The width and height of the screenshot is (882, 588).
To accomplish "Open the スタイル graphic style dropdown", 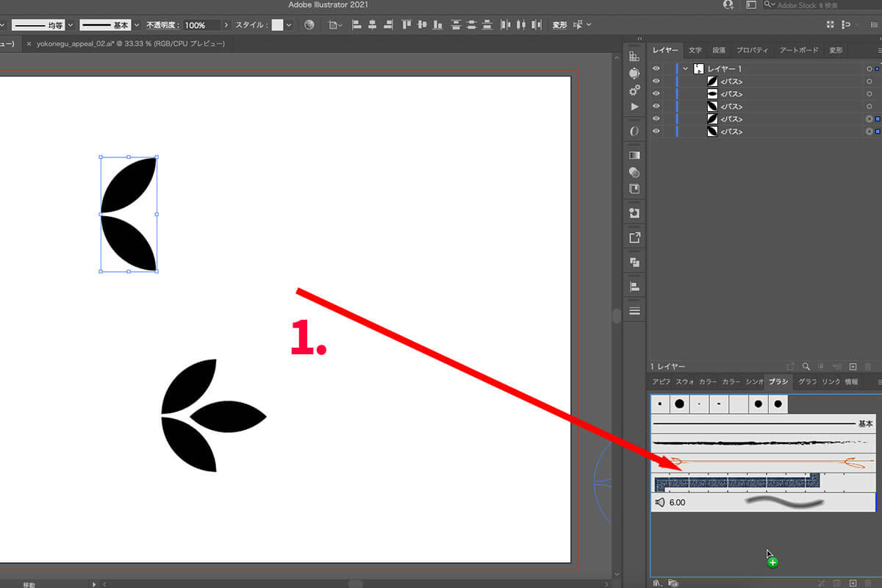I will coord(289,25).
